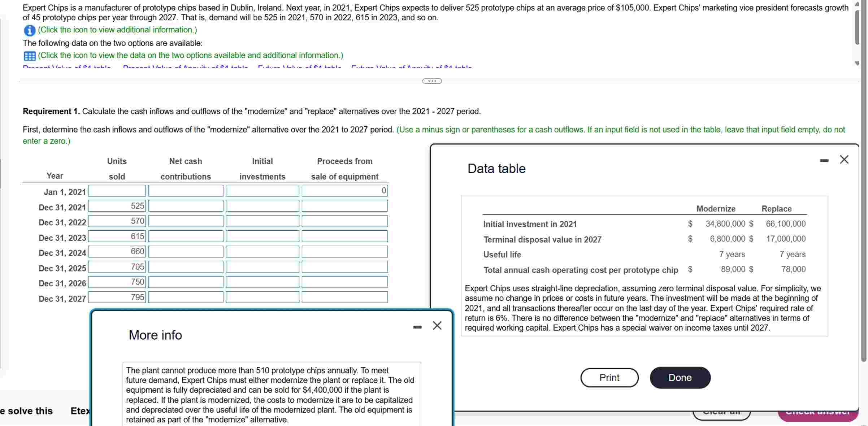
Task: Expand the question via the ellipsis control
Action: pos(432,81)
